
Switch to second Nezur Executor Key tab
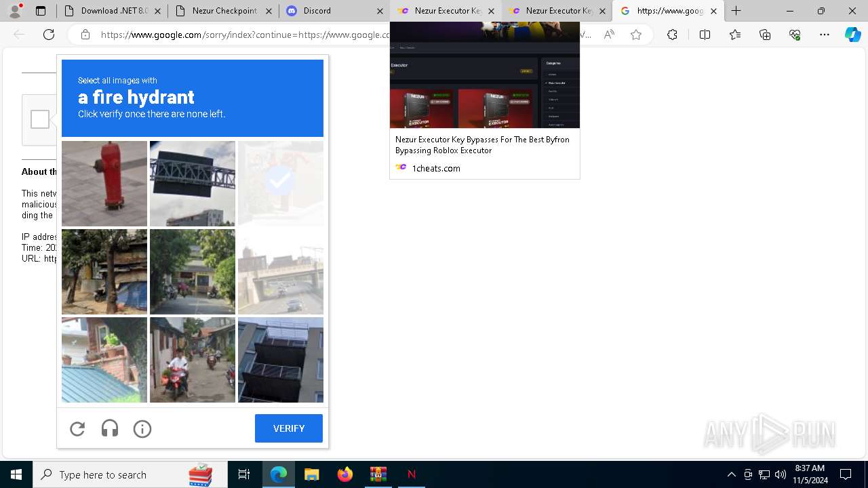click(557, 11)
